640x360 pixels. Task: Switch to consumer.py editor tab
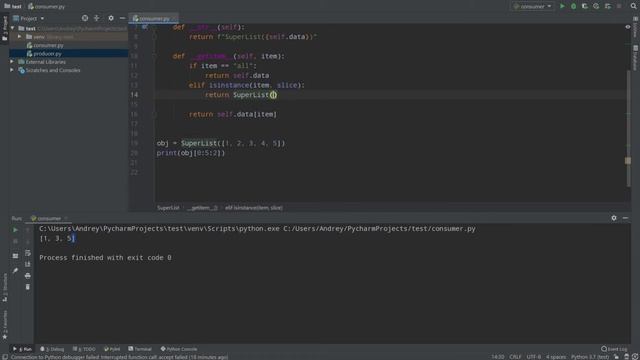(154, 18)
